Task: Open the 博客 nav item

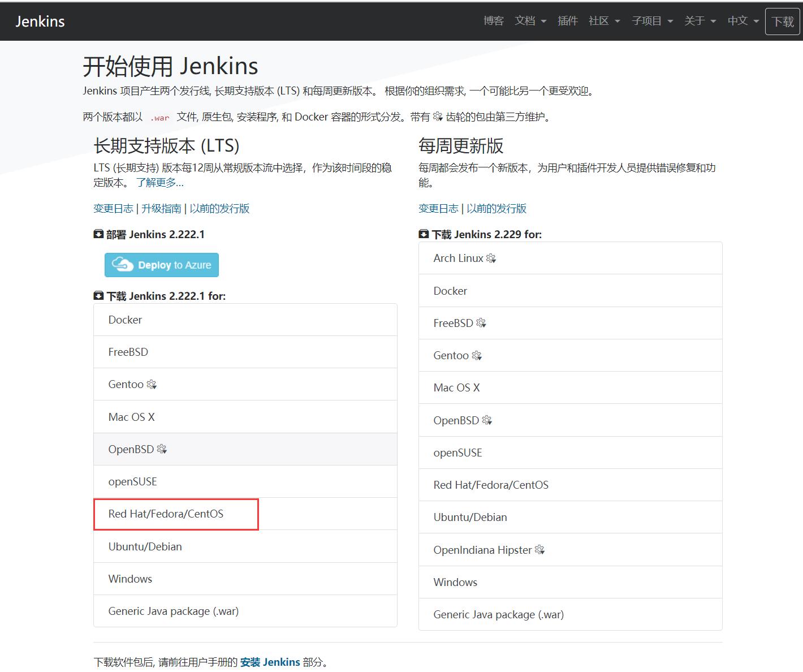Action: (493, 21)
